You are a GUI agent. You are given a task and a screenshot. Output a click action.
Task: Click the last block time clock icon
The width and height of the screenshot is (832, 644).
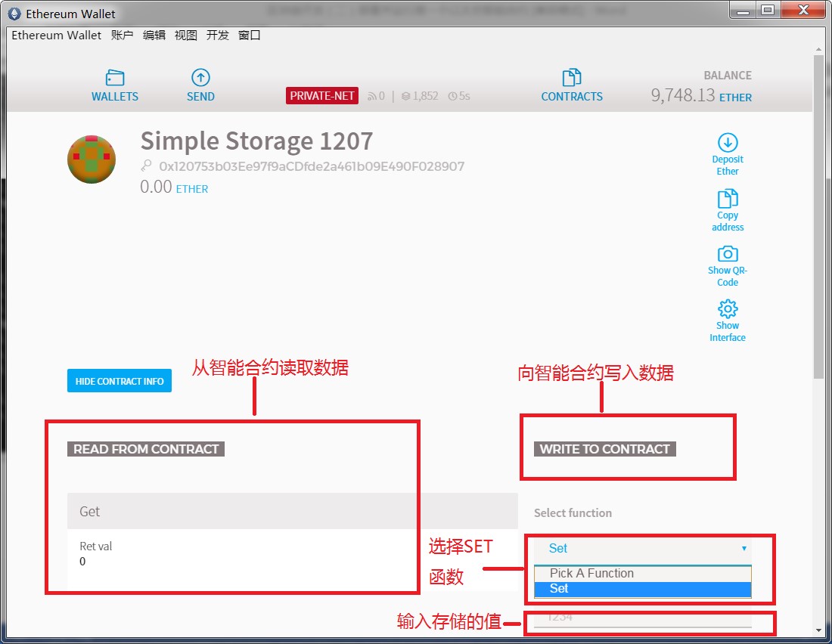point(452,96)
